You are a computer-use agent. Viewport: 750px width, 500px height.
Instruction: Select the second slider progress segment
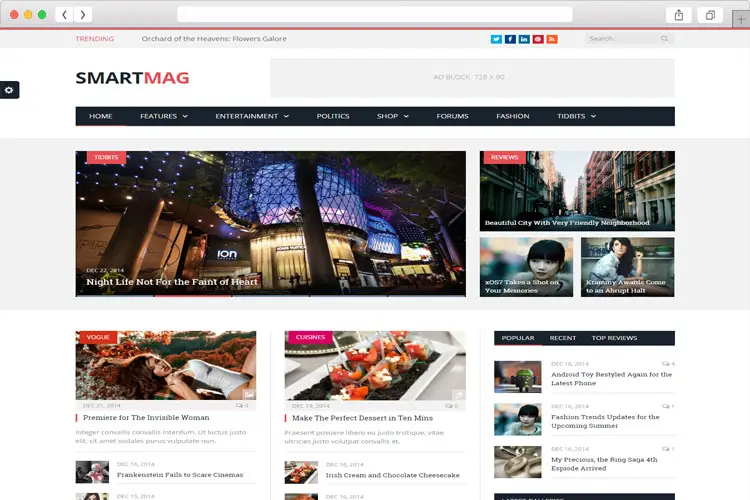[x=192, y=296]
